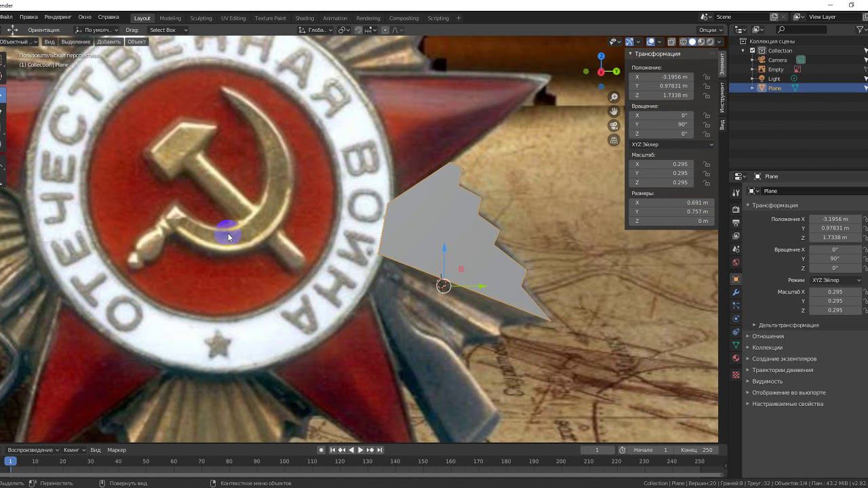
Task: Open the Tool properties tab icon
Action: tap(736, 192)
